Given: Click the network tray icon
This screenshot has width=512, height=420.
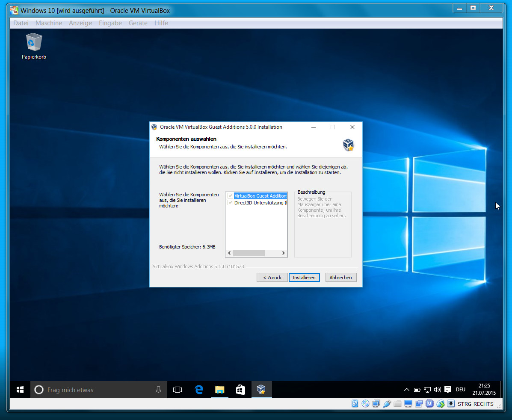Looking at the screenshot, I should tap(427, 390).
